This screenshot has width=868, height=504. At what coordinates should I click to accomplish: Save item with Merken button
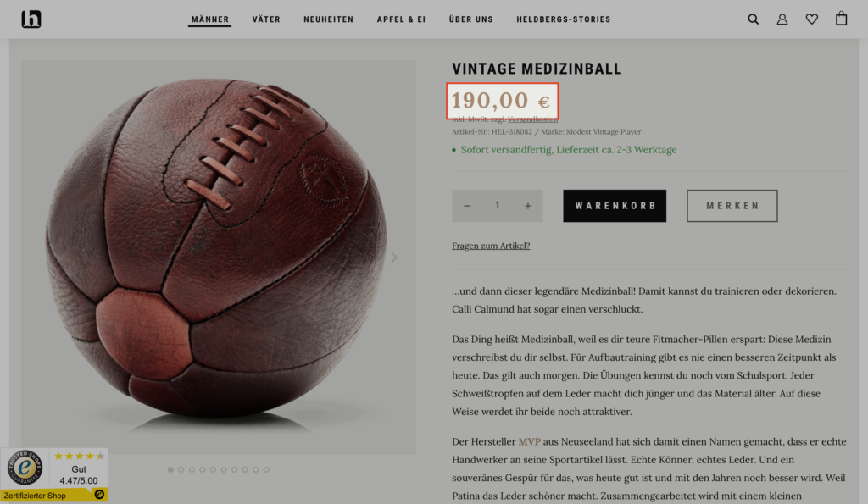click(x=732, y=206)
